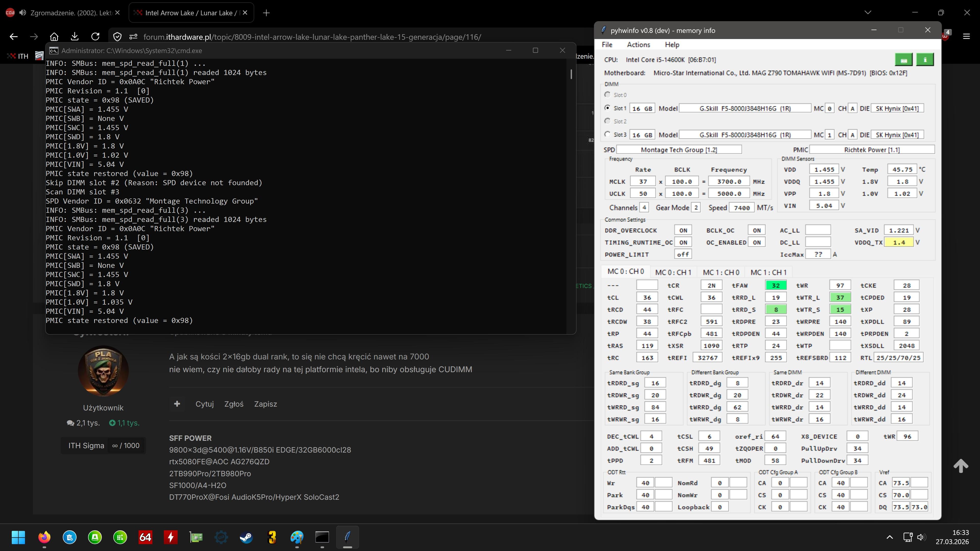Click the green memory card button in pyhwinfo
Viewport: 980px width, 551px height.
tap(904, 60)
